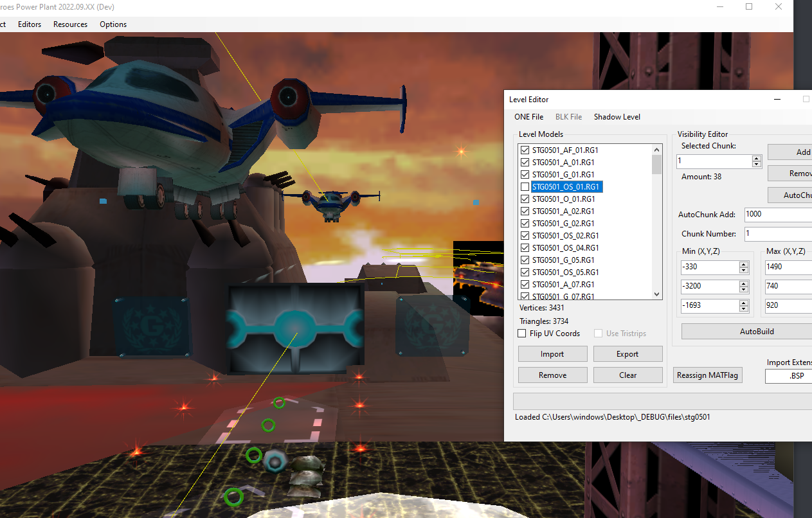Screen dimensions: 812x518
Task: Uncheck the STG0501_G_05.RG1 model
Action: (x=525, y=260)
